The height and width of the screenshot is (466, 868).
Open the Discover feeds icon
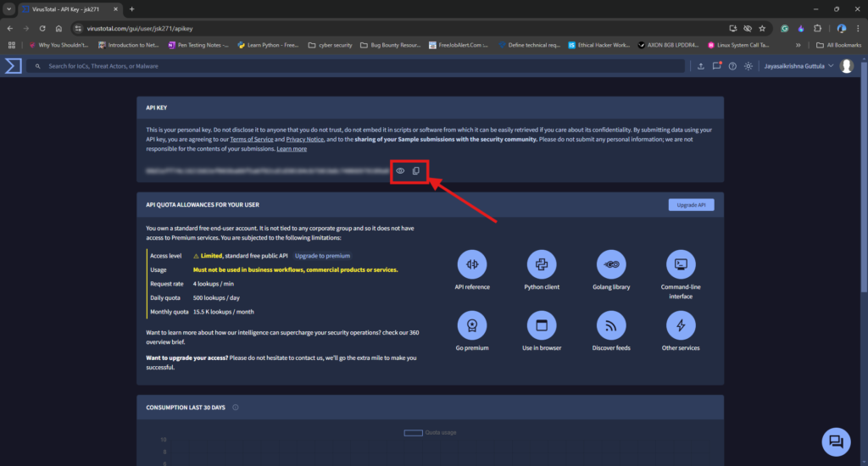click(x=611, y=325)
